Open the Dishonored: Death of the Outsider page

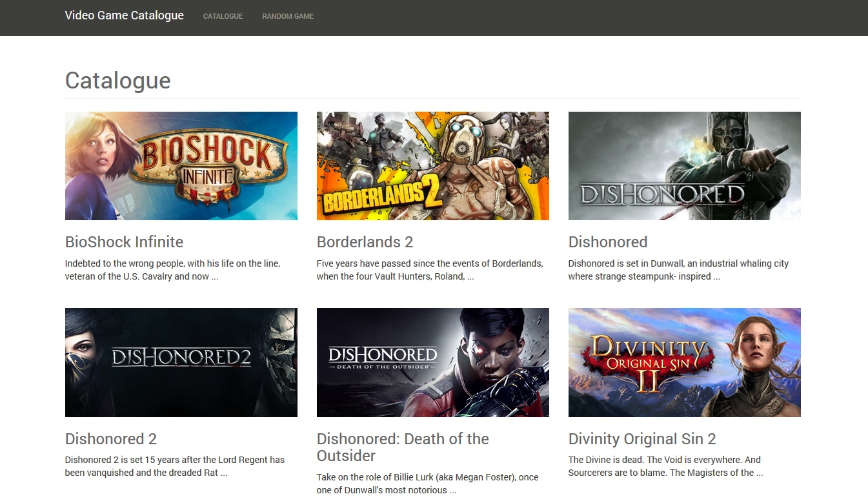click(x=402, y=447)
